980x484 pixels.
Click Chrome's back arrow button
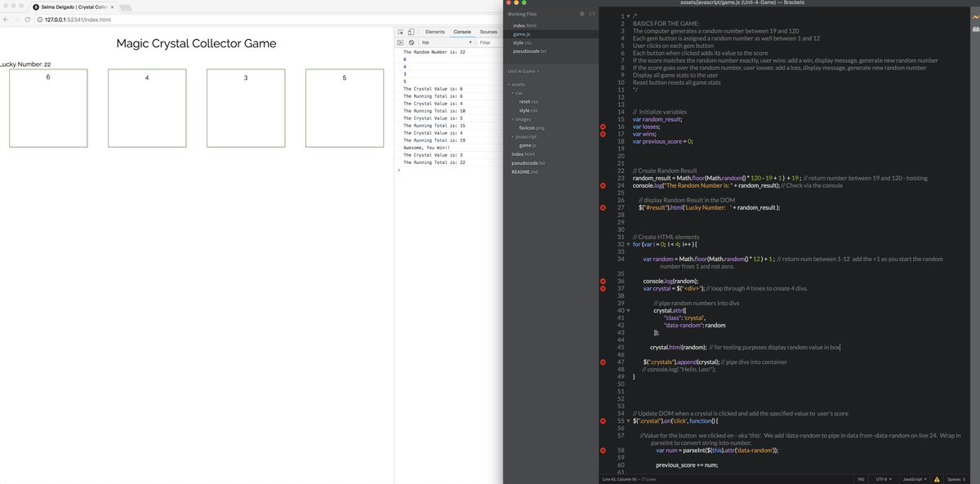pos(6,19)
